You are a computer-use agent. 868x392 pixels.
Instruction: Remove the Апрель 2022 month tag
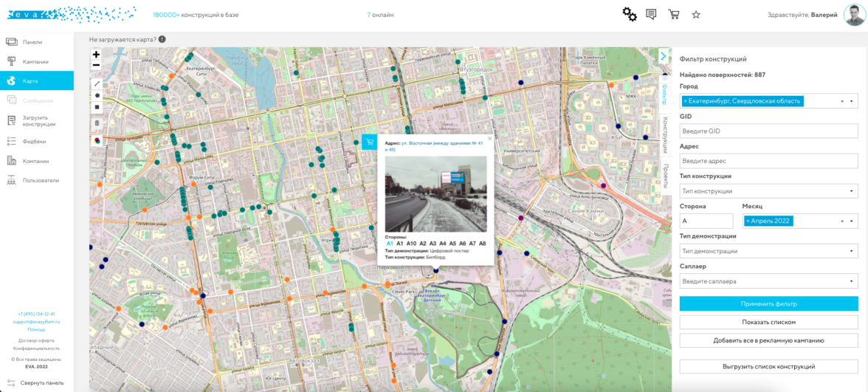pyautogui.click(x=748, y=221)
